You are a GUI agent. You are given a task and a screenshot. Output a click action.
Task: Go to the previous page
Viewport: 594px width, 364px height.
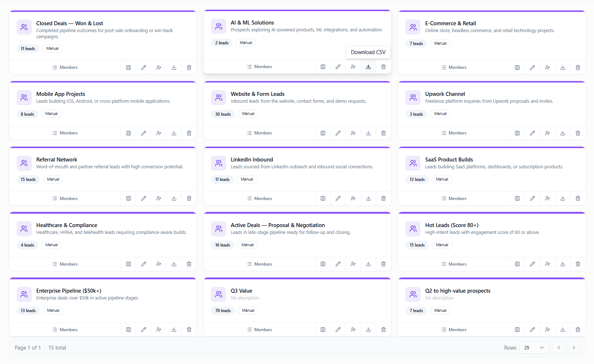(x=559, y=348)
